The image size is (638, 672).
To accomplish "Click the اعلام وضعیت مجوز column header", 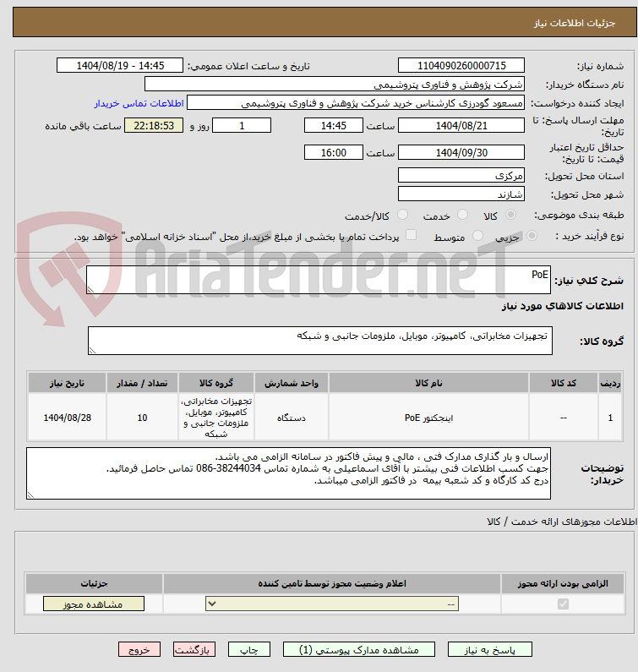I will (332, 583).
